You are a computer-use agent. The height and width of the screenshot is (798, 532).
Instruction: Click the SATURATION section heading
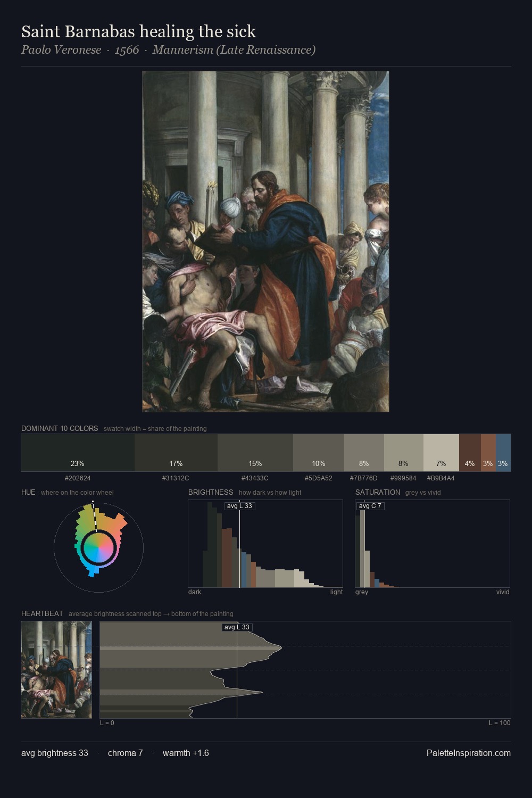click(x=378, y=492)
